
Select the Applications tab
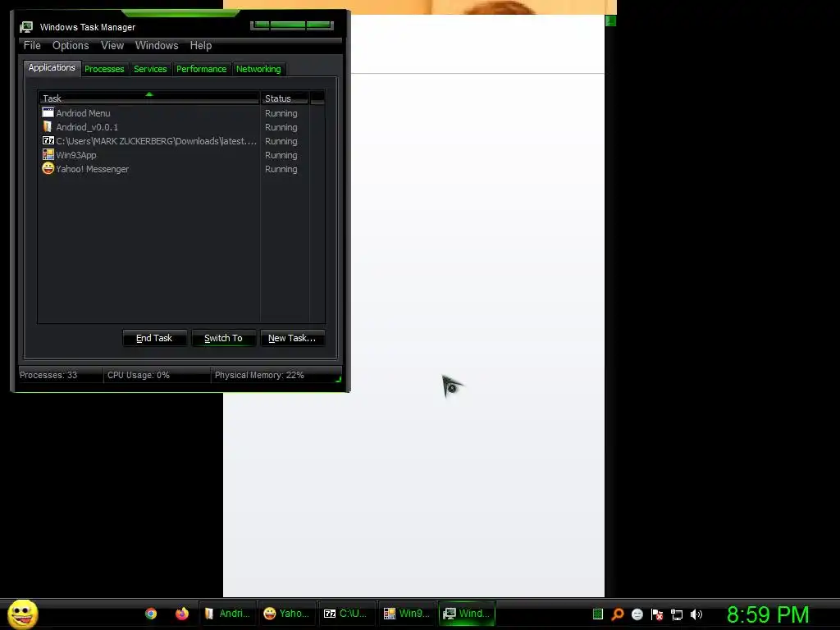[52, 67]
